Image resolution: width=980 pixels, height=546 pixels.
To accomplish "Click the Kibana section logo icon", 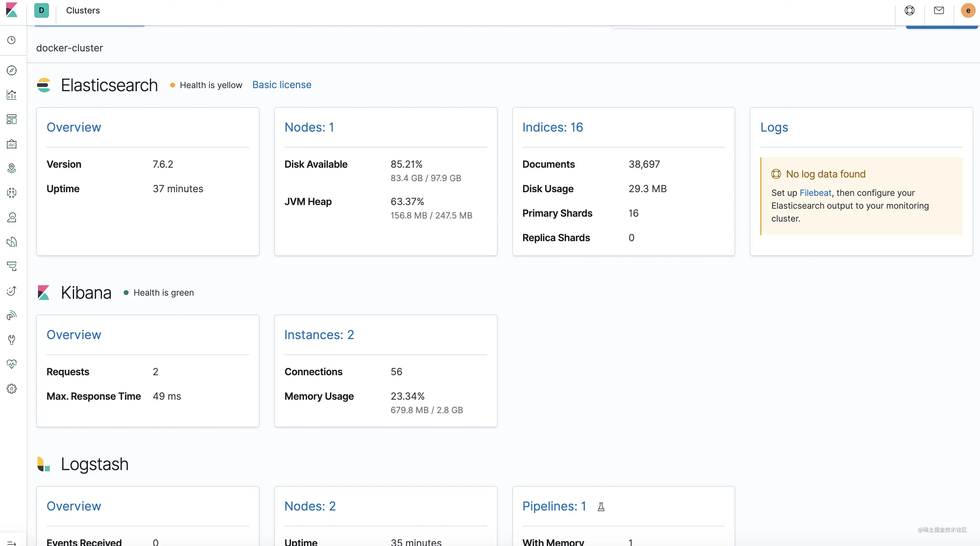I will [44, 293].
